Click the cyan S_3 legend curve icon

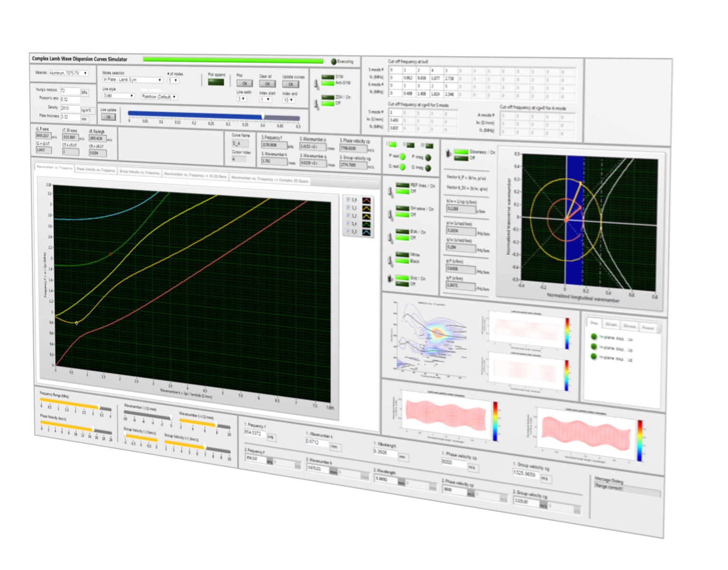(366, 232)
